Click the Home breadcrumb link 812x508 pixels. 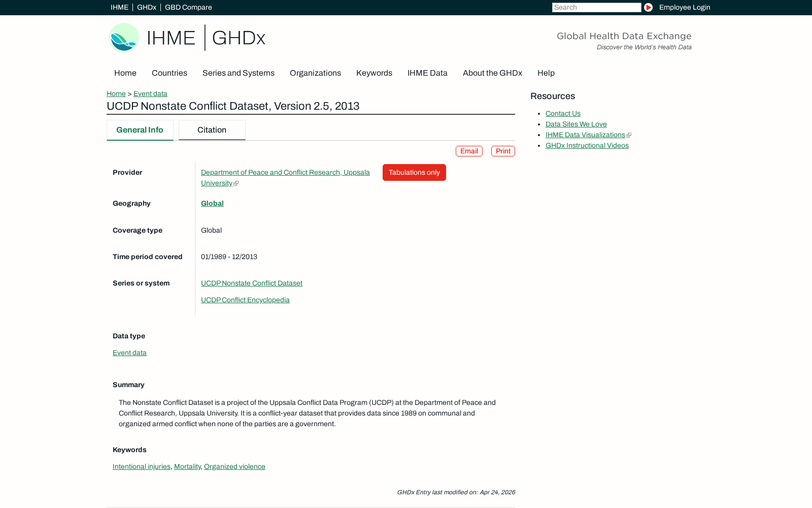116,93
